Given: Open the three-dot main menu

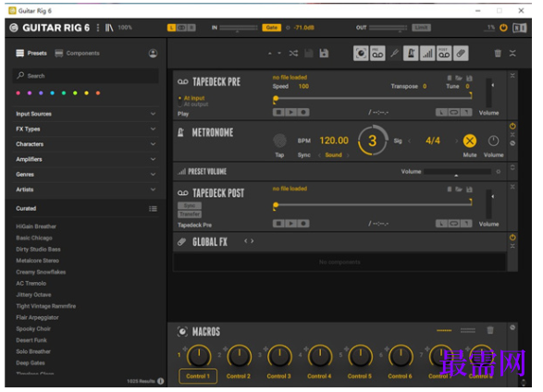Looking at the screenshot, I should [x=98, y=28].
